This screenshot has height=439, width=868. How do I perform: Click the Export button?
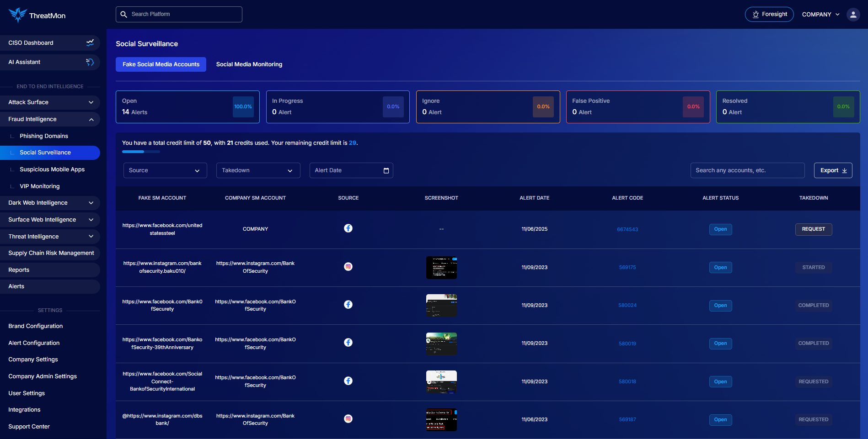click(833, 170)
